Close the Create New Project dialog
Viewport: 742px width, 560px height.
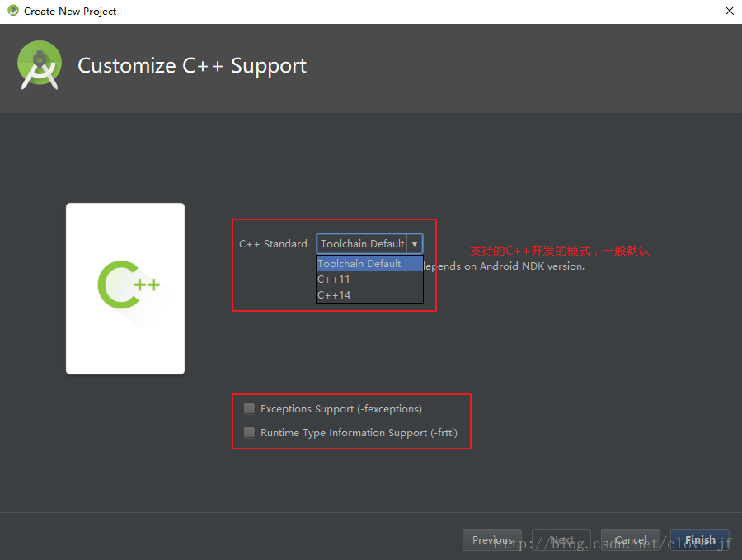pyautogui.click(x=730, y=11)
